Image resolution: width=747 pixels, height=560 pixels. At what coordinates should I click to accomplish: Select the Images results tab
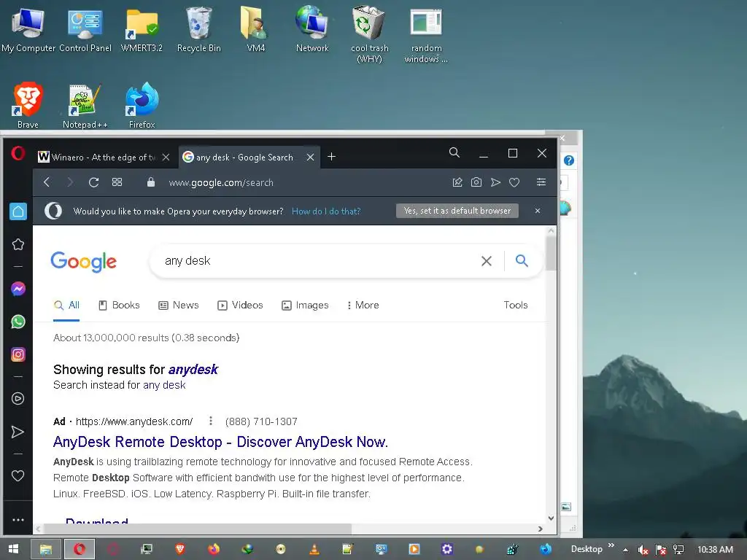(x=305, y=306)
